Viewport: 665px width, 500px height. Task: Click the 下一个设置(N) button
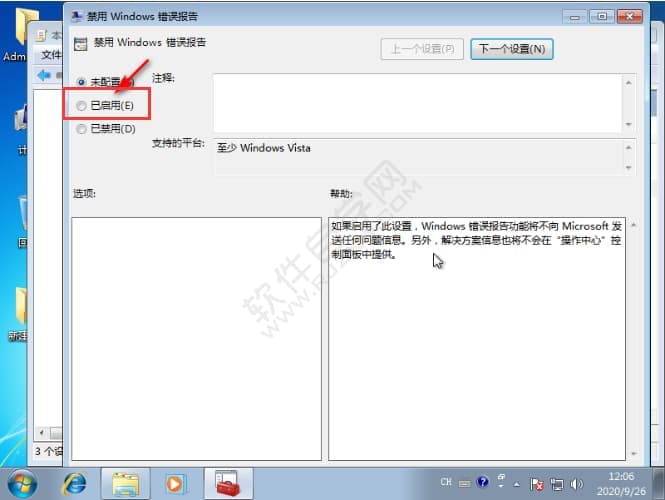[x=511, y=48]
